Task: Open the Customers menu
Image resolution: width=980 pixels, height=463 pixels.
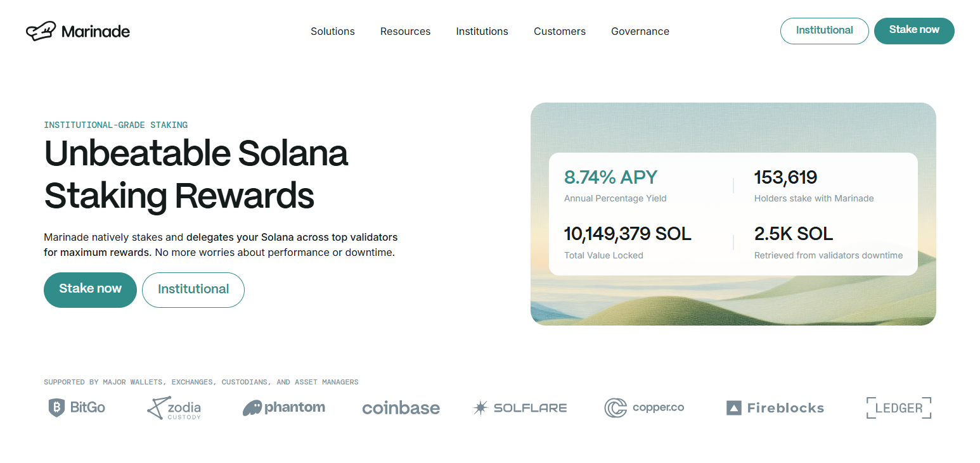Action: pos(559,31)
